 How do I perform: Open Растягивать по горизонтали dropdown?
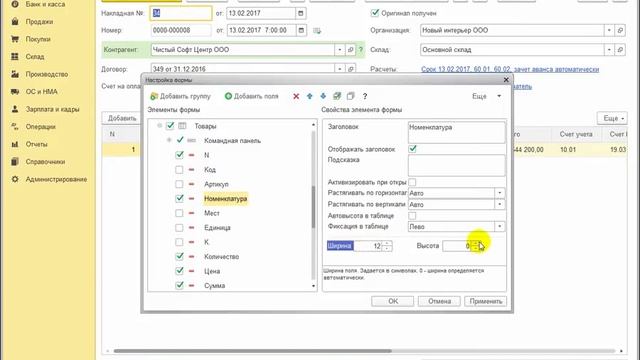point(500,193)
